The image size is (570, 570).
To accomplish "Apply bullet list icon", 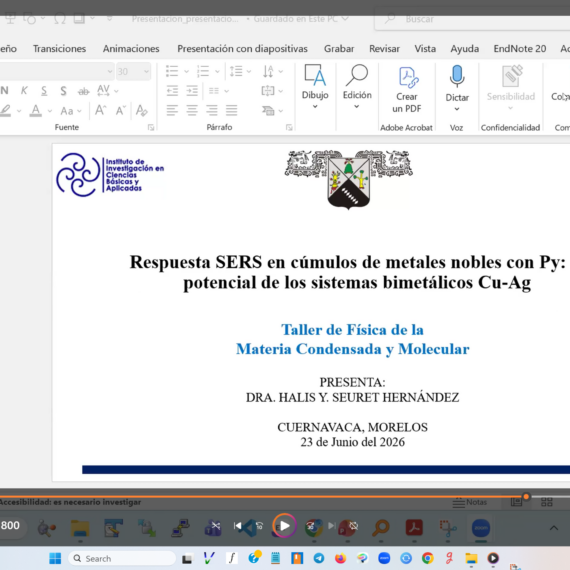I will pos(172,71).
